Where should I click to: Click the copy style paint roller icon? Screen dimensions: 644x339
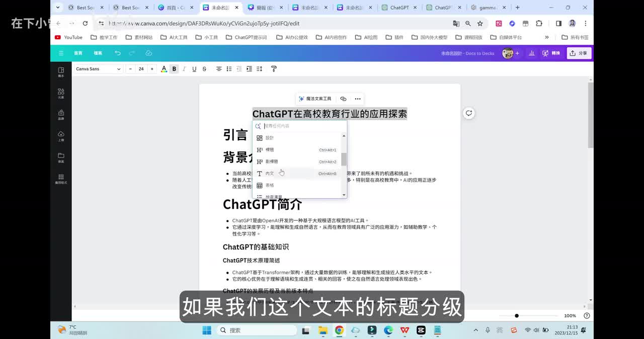tap(274, 69)
